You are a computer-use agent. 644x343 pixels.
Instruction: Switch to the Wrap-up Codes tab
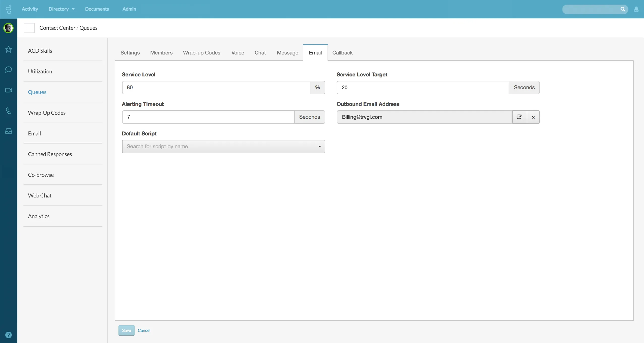(202, 53)
